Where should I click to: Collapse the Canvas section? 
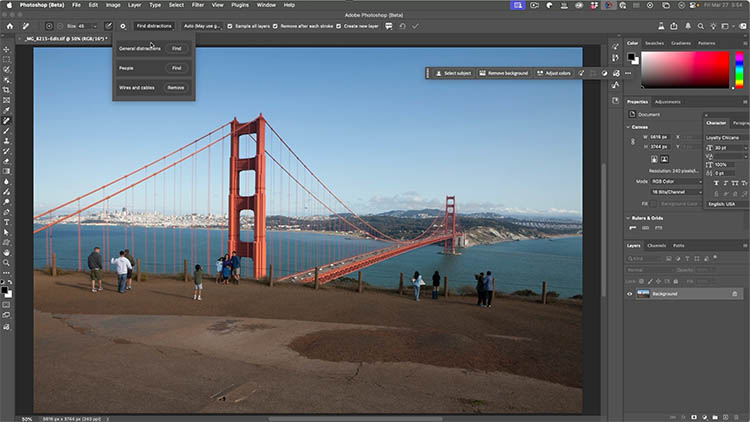coord(628,127)
